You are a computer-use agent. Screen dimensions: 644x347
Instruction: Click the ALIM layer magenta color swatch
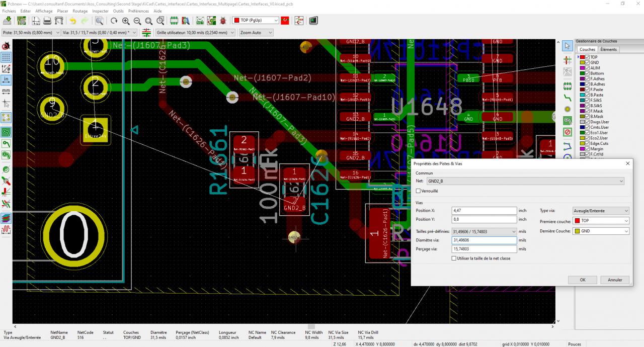(583, 68)
